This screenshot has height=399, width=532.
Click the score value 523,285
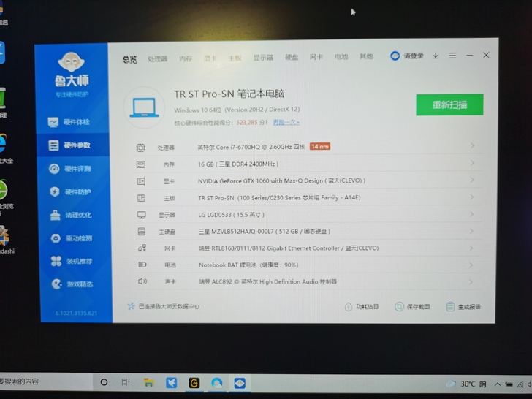point(247,123)
